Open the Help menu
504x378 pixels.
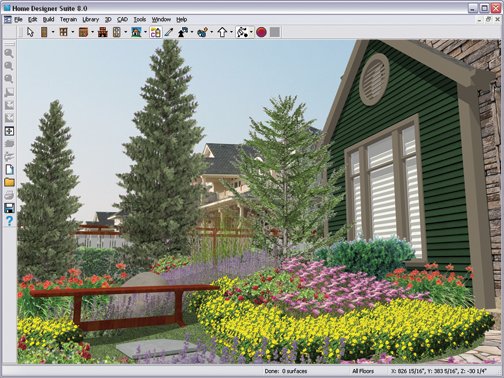[182, 19]
